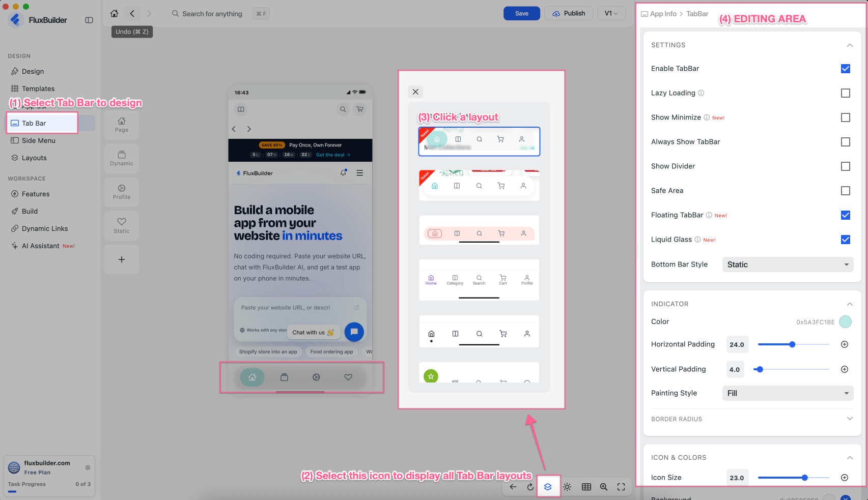
Task: Collapse the Indicator section
Action: point(850,304)
